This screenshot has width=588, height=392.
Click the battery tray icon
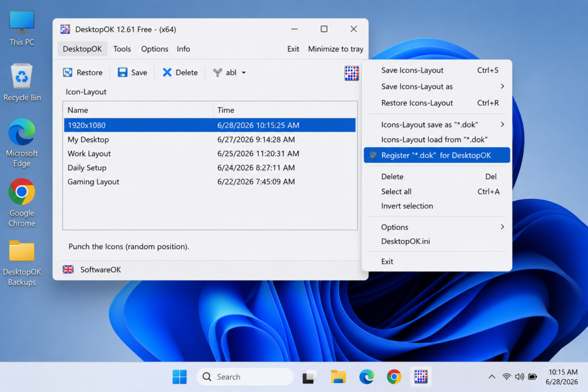click(x=532, y=377)
